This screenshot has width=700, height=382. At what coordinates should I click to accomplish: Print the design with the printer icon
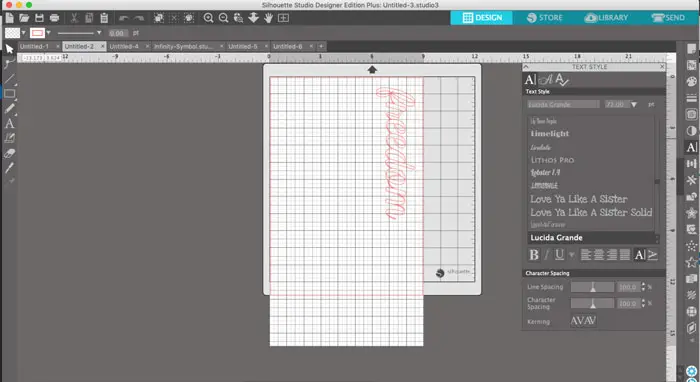(54, 18)
